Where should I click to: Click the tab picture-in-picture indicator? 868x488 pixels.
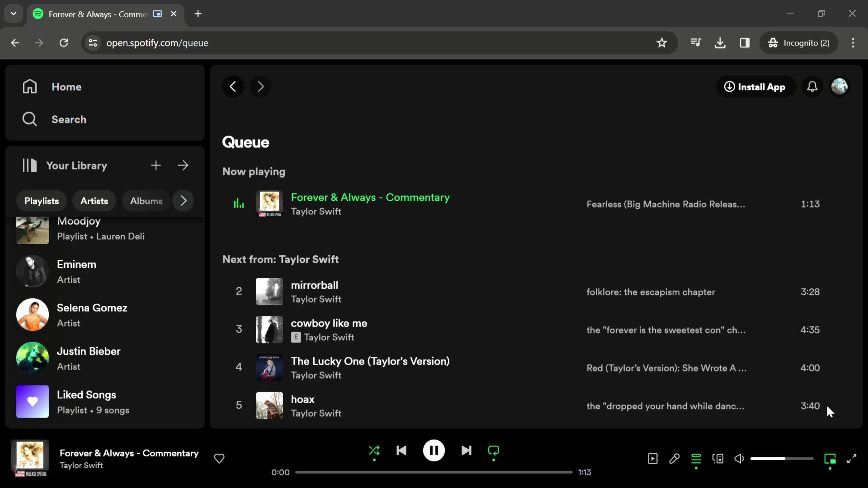[x=157, y=14]
